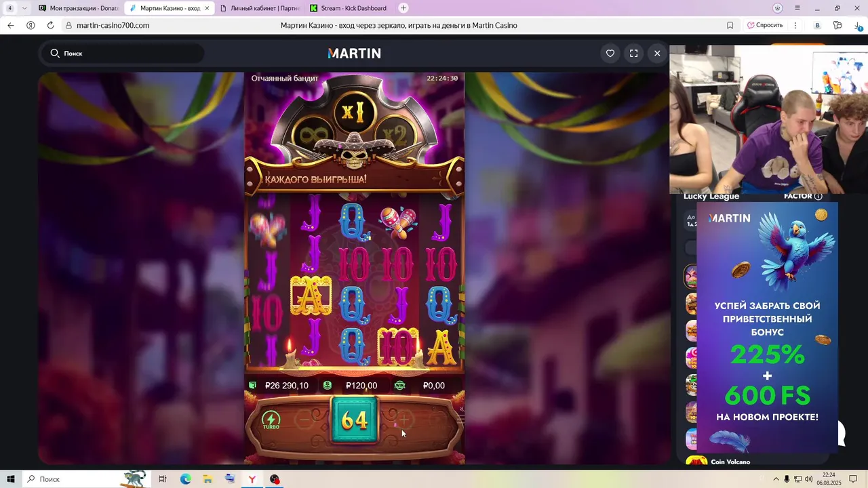Click balance value ₽26 290,10

[287, 386]
